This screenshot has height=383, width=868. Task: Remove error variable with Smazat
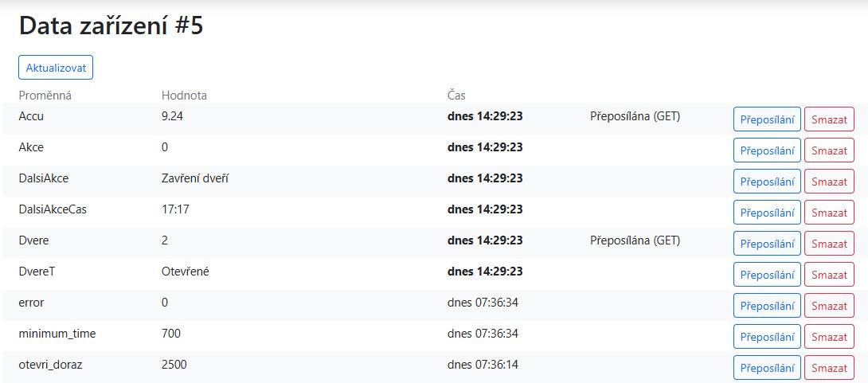click(829, 306)
